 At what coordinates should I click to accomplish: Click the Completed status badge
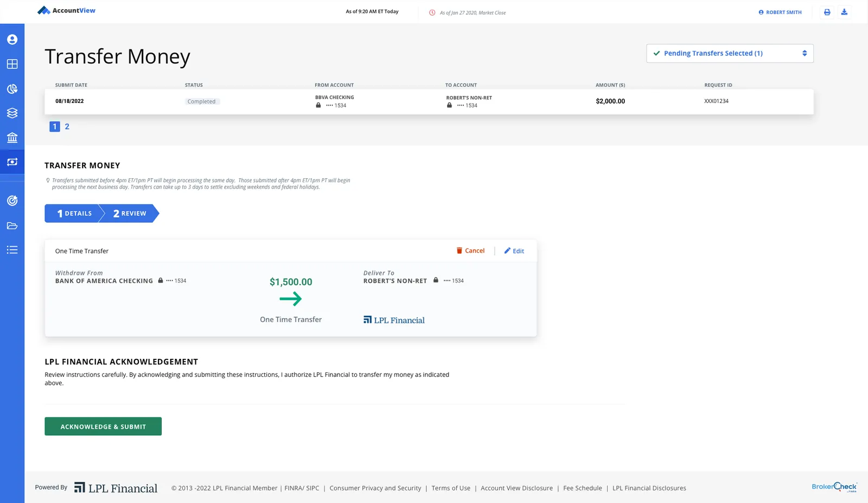(201, 101)
